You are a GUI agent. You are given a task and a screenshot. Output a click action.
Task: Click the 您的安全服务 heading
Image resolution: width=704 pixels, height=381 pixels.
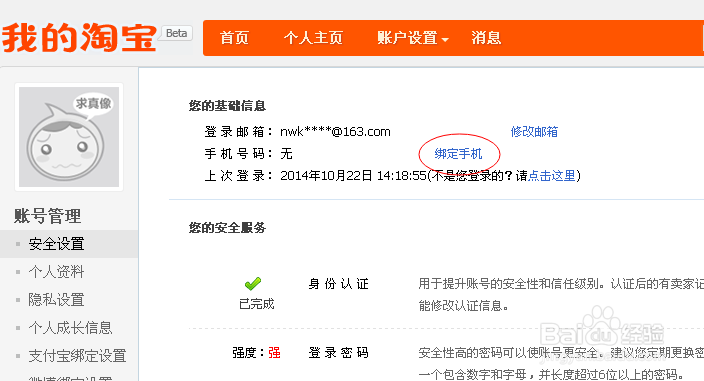pos(227,228)
